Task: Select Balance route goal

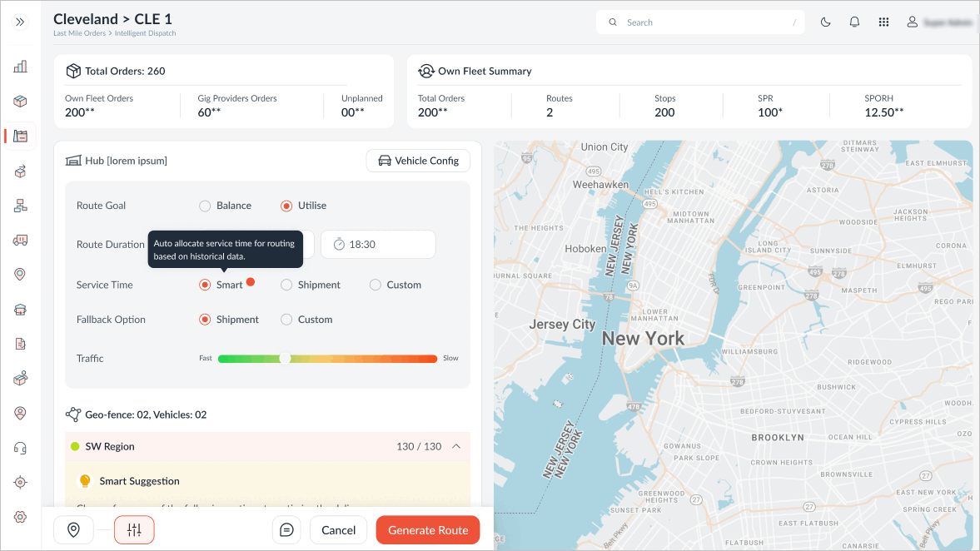Action: pyautogui.click(x=205, y=206)
